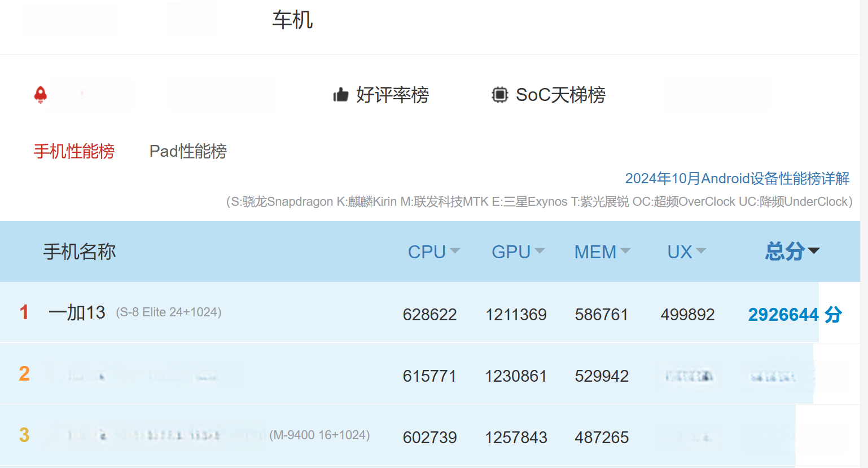
Task: Click GPU score 1257843
Action: pos(516,438)
